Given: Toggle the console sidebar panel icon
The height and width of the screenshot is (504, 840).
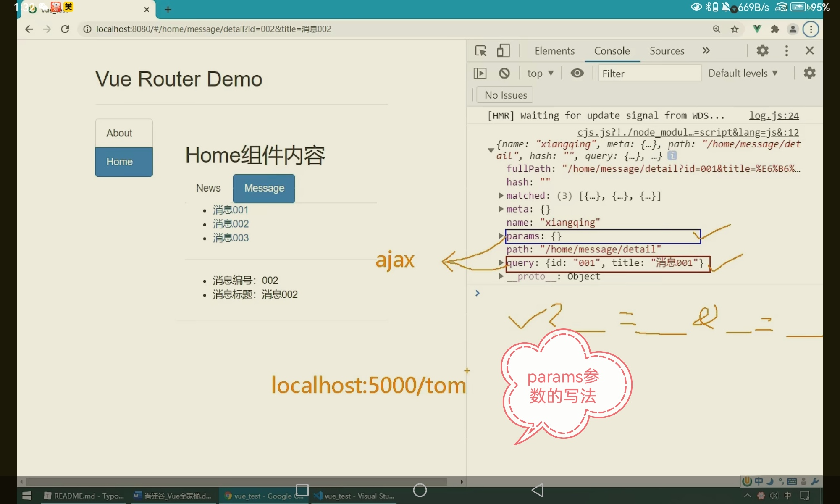Looking at the screenshot, I should tap(480, 73).
